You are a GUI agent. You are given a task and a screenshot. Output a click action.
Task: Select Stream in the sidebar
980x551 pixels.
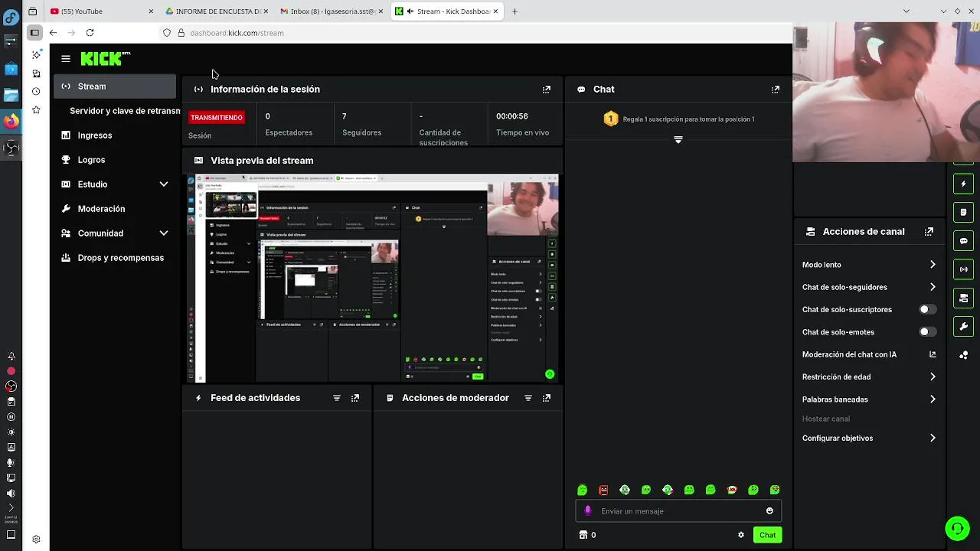[115, 86]
